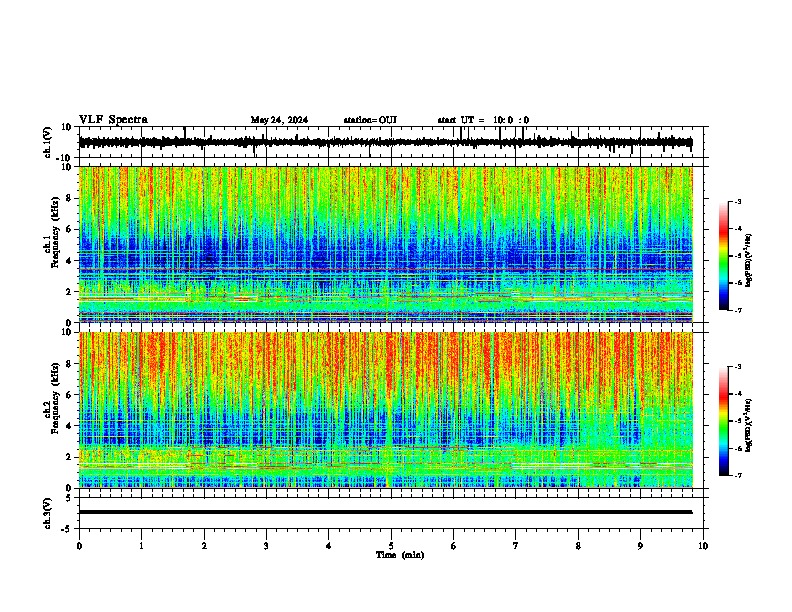Image resolution: width=792 pixels, height=612 pixels.
Task: Click the '2' tick on ch.1 frequency axis
Action: tap(69, 291)
